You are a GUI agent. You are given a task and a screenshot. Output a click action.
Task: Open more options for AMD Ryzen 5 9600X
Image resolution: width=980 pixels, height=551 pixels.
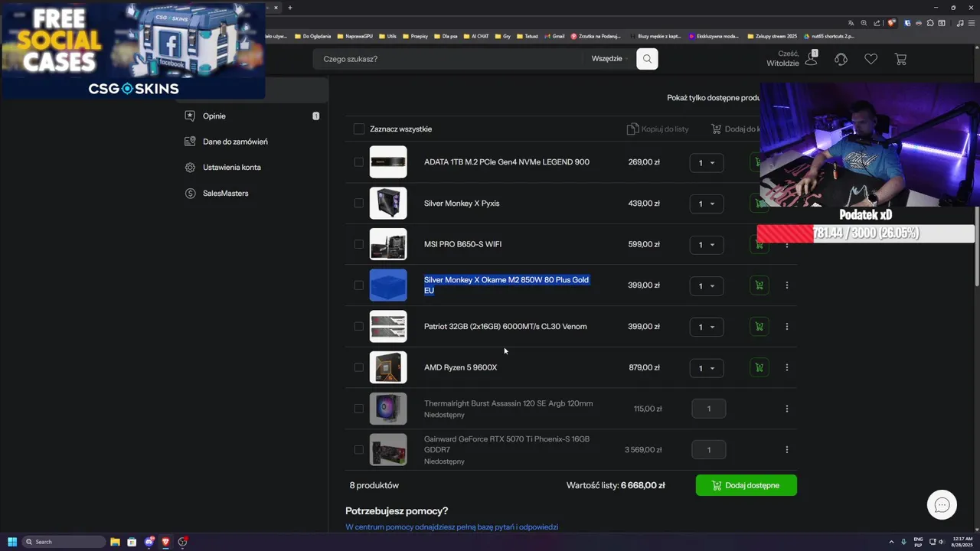787,367
